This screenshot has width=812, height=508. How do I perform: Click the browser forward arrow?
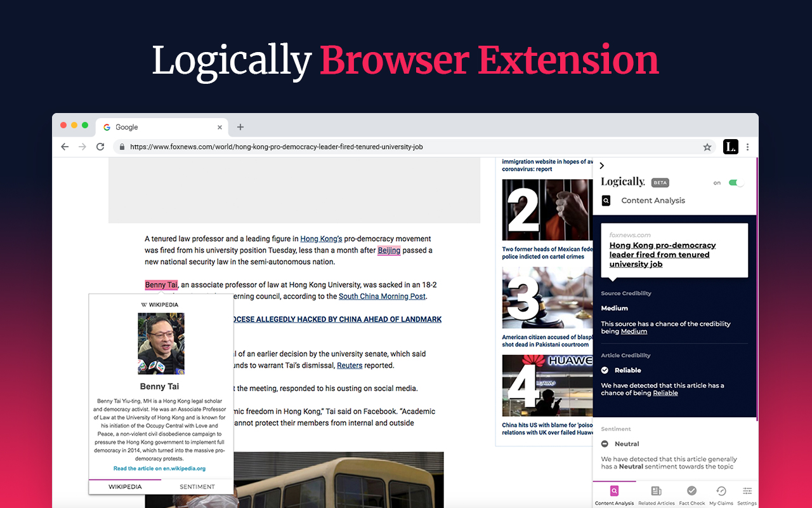click(x=82, y=147)
